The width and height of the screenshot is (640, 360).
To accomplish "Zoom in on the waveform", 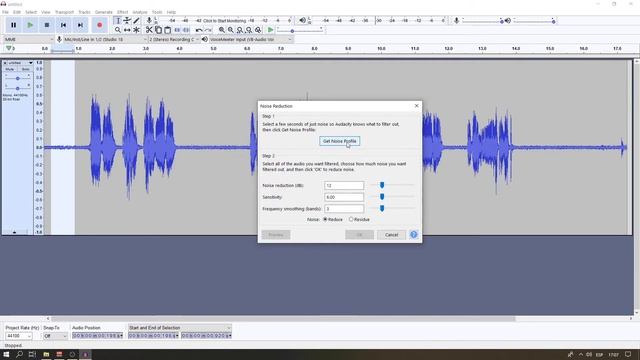I will pyautogui.click(x=222, y=30).
